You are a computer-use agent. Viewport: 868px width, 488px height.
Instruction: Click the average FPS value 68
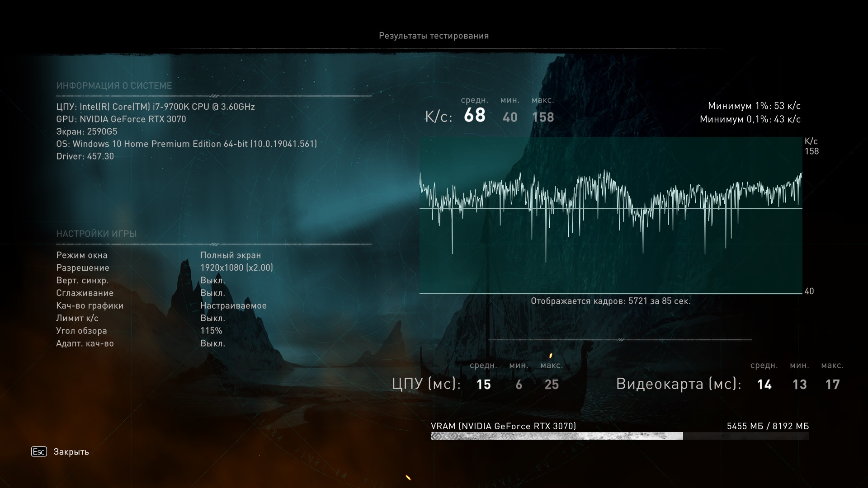(474, 115)
